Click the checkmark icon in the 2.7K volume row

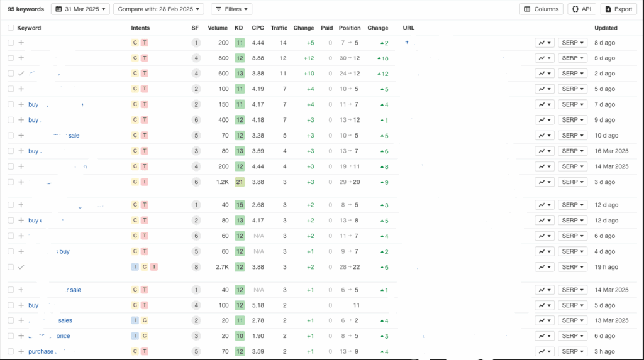pyautogui.click(x=21, y=267)
